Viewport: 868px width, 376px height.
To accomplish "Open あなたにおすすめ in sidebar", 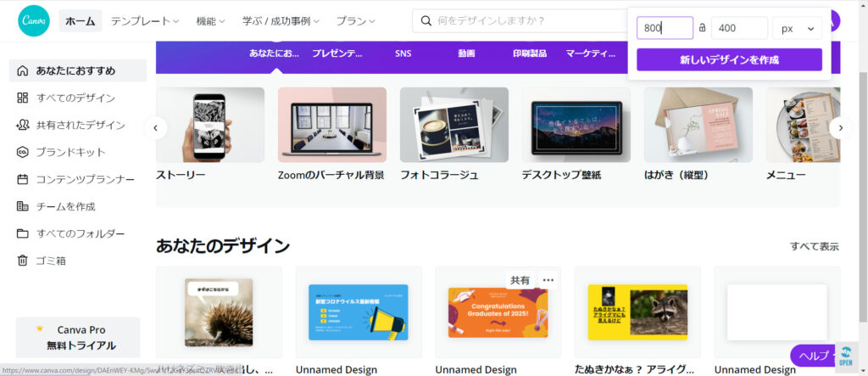I will click(78, 70).
